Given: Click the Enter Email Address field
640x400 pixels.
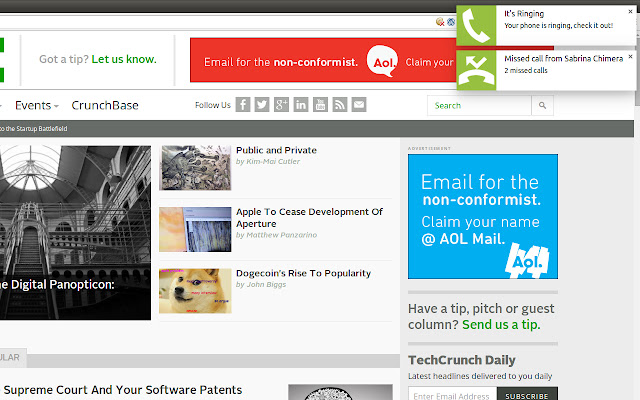Looking at the screenshot, I should [x=452, y=396].
